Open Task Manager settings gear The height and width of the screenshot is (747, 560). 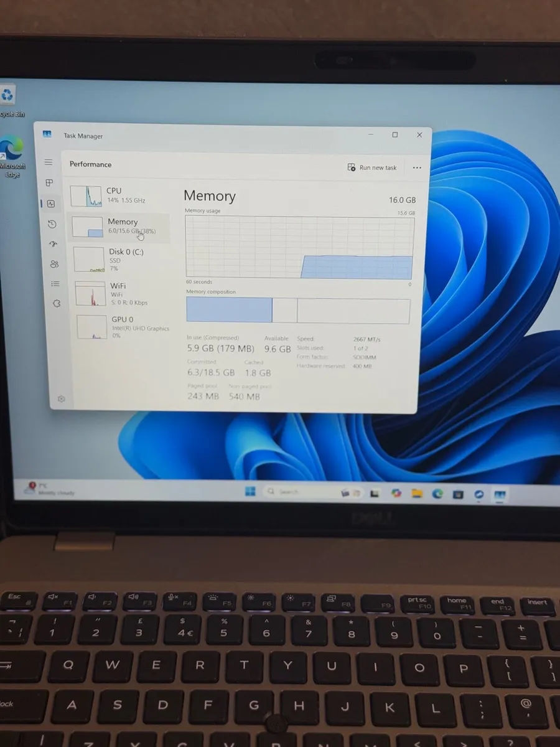click(61, 399)
